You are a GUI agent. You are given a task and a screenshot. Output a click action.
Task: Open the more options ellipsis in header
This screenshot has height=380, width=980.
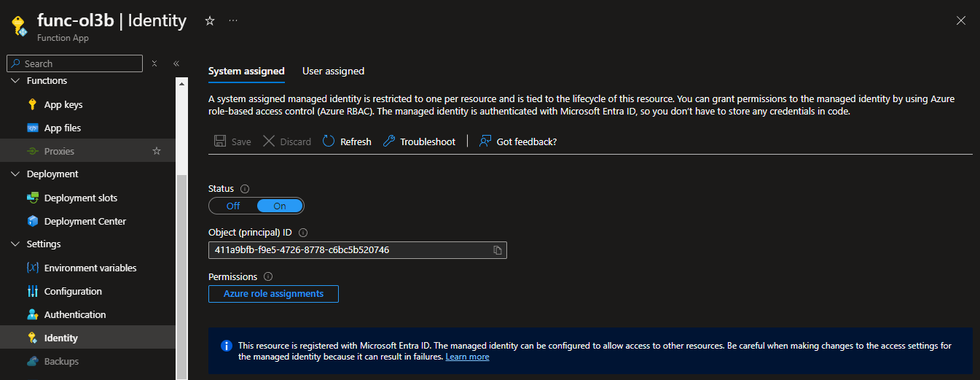pos(233,21)
